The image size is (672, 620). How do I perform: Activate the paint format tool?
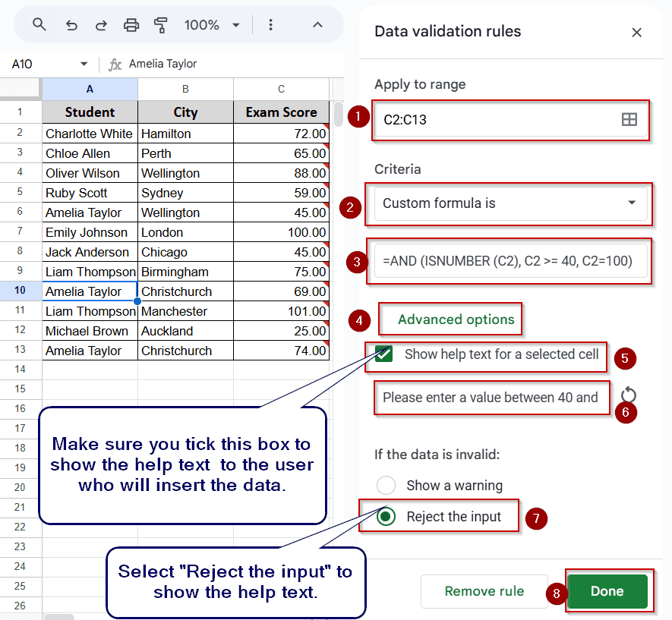(x=161, y=25)
